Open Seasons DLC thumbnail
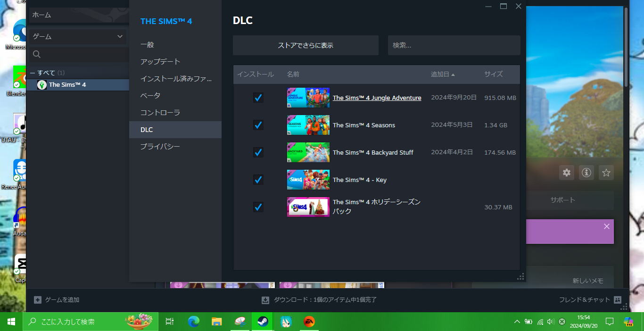The image size is (644, 331). coord(308,125)
